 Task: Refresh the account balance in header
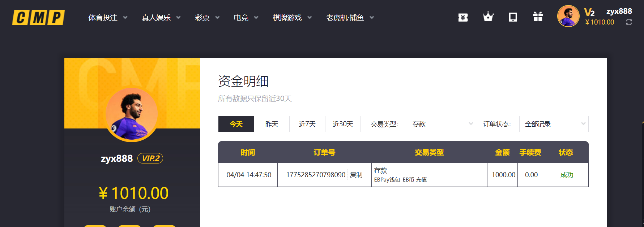[629, 22]
